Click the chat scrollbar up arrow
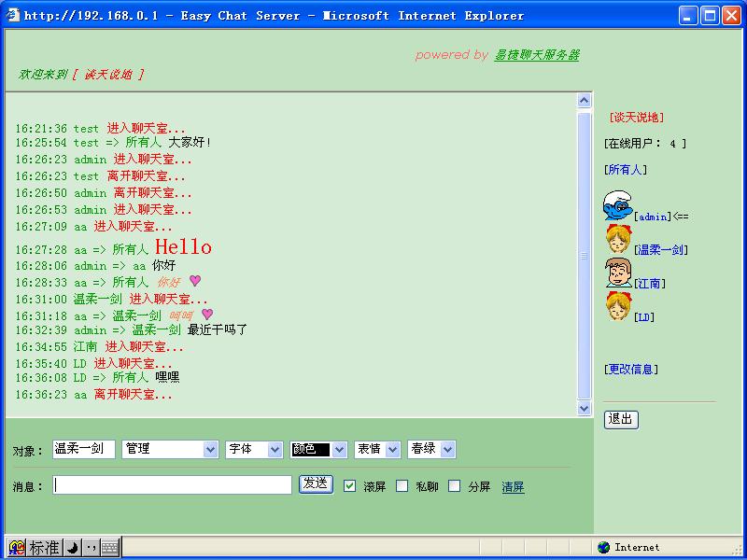 tap(585, 100)
